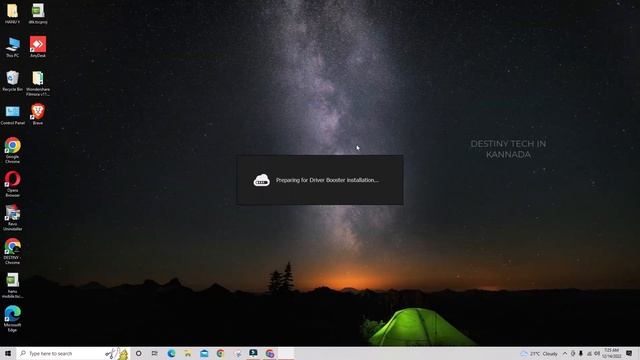
Task: Open the green file icon above Microsoft Edge
Action: pos(12,285)
